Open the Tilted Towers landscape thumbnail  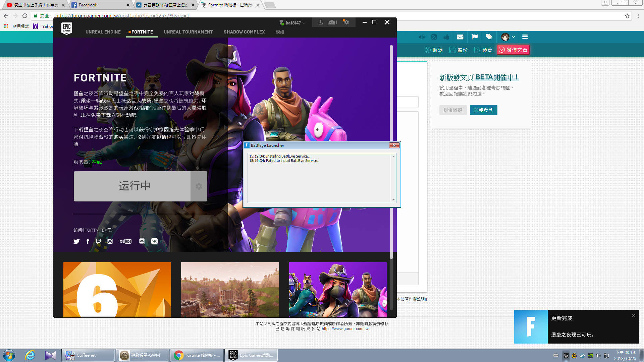(230, 290)
